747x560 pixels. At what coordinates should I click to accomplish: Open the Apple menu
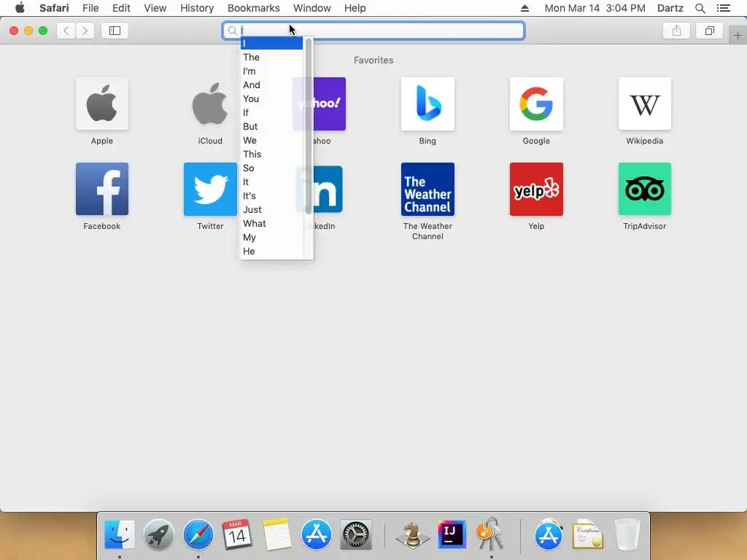20,8
